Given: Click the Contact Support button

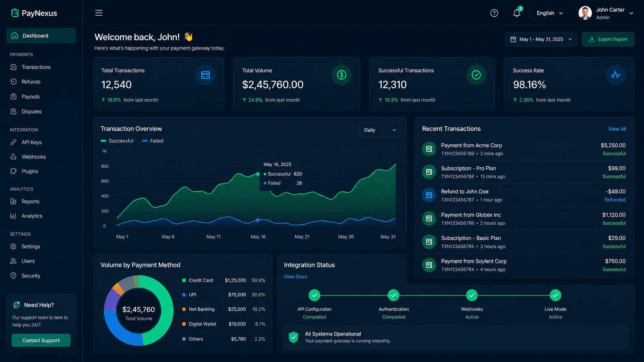Looking at the screenshot, I should click(41, 340).
